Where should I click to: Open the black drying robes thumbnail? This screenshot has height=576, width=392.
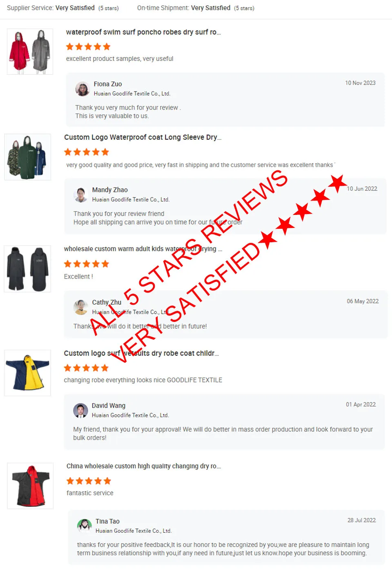[x=27, y=269]
